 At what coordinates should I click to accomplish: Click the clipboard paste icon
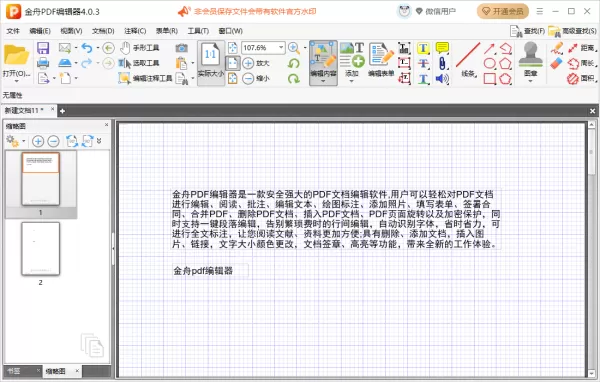tap(181, 63)
